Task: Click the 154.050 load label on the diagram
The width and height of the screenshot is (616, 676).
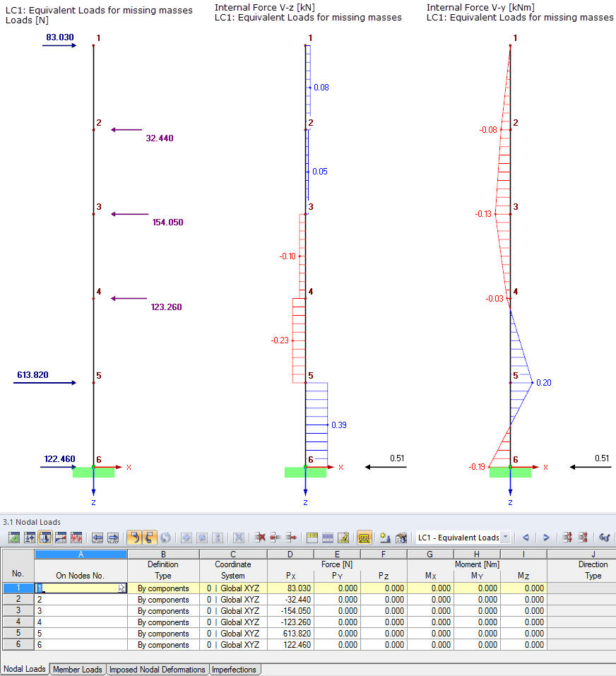Action: (167, 223)
